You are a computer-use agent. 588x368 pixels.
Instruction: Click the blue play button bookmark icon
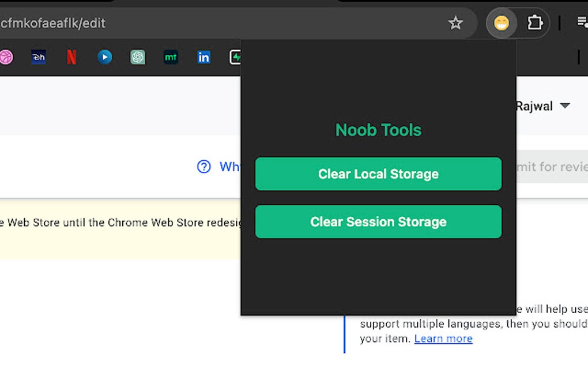pos(104,57)
